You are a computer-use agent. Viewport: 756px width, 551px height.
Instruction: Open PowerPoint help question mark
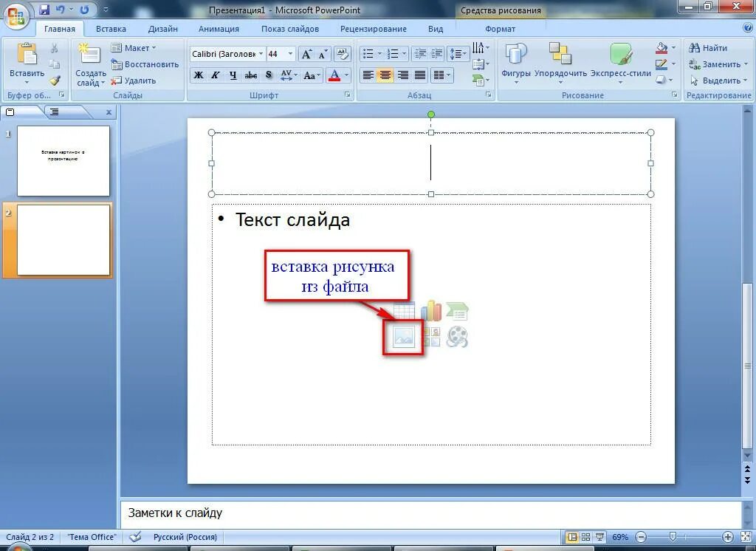pos(748,28)
